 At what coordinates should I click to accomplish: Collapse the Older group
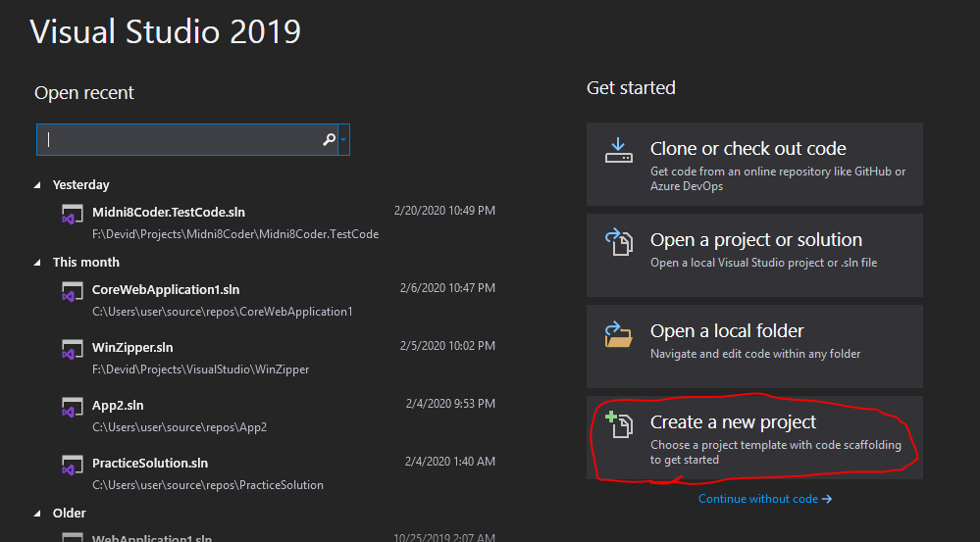[x=37, y=514]
